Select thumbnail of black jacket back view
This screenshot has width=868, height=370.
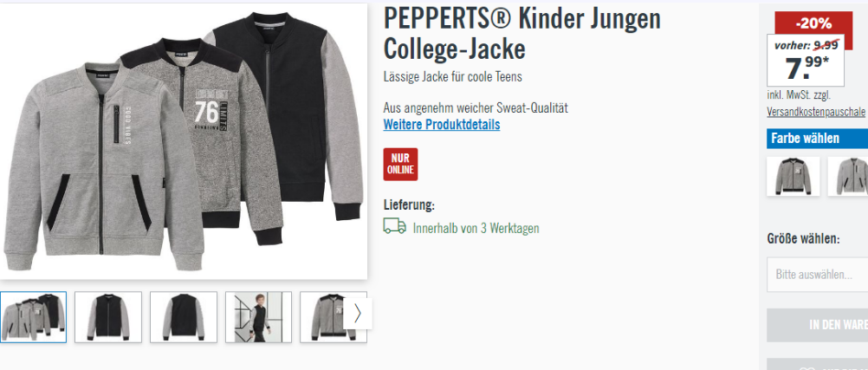(184, 317)
